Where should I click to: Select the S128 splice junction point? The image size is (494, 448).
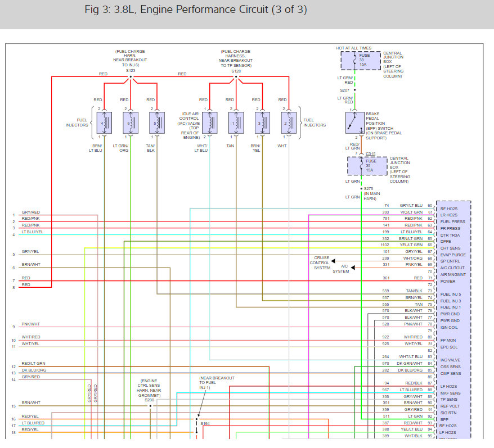coord(236,78)
